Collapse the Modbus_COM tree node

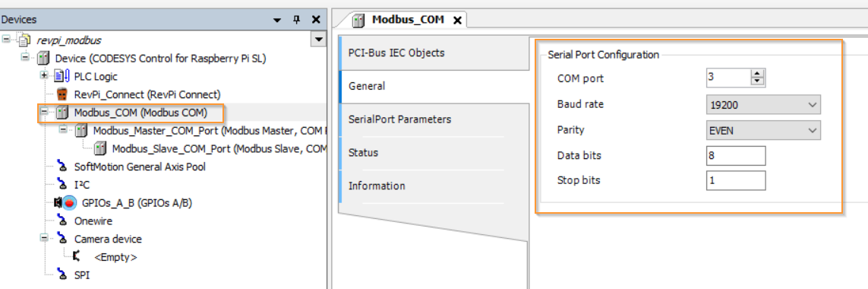point(43,113)
